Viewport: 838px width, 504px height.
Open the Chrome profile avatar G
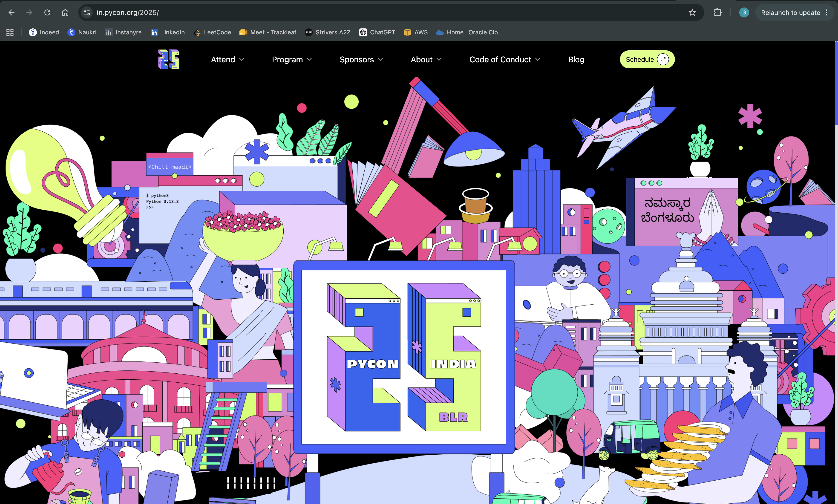pyautogui.click(x=744, y=12)
